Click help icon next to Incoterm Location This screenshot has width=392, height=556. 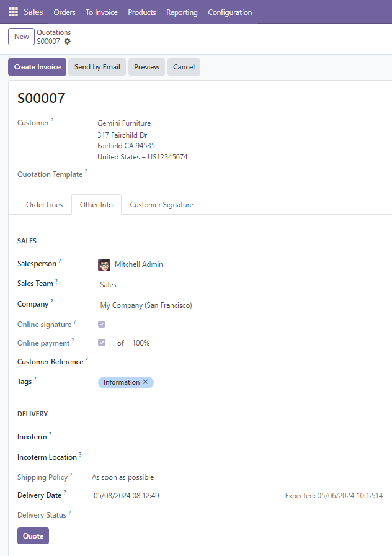[x=81, y=455]
